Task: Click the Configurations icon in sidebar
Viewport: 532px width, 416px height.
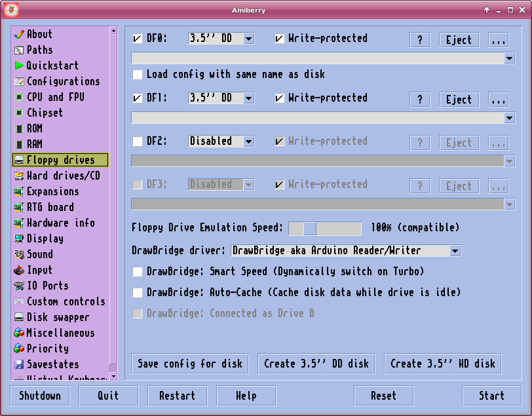Action: click(19, 81)
